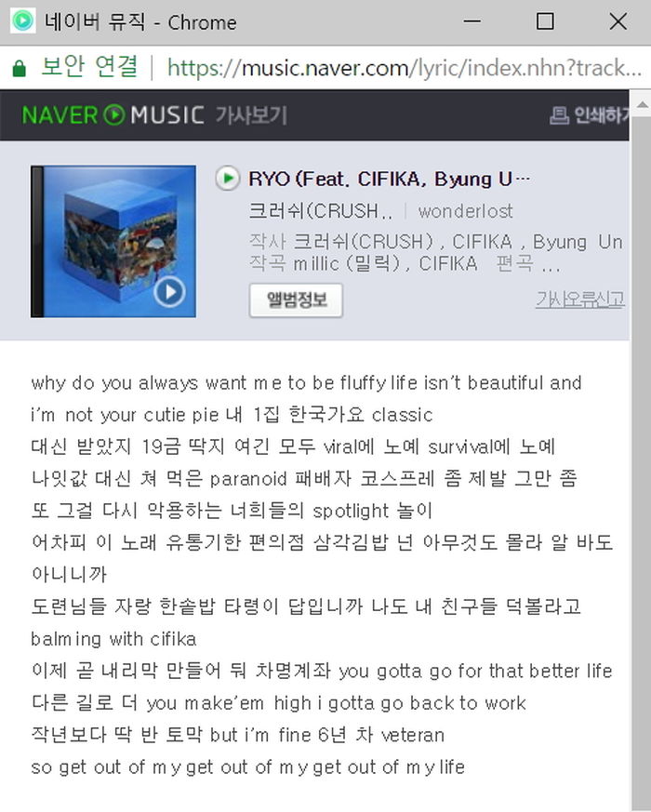
Task: Click the play overlay on album cover
Action: [x=169, y=292]
